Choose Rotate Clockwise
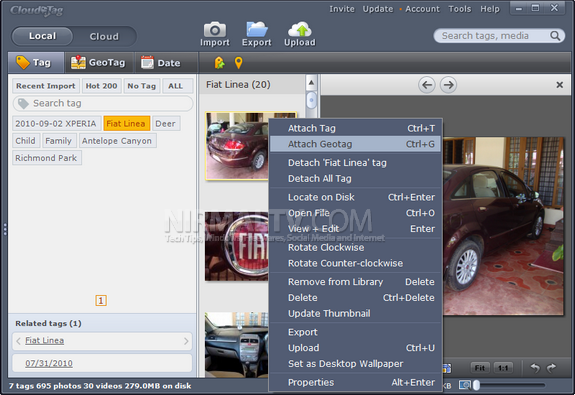 coord(355,248)
